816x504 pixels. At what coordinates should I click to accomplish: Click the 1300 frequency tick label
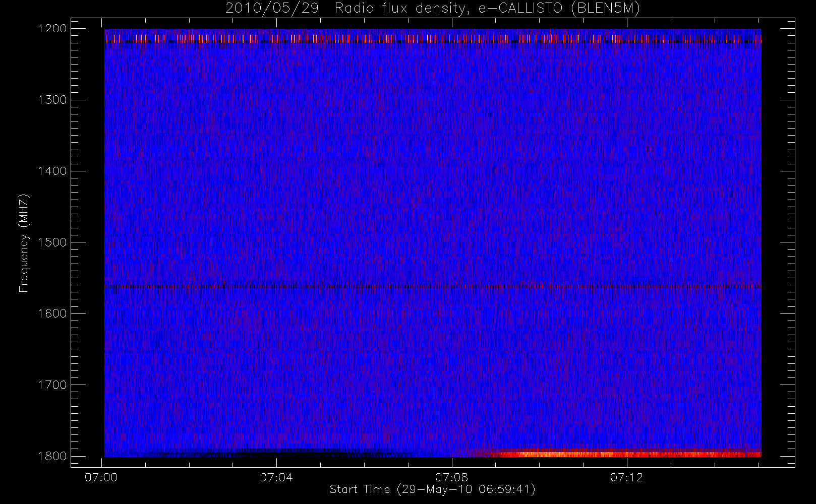click(52, 100)
